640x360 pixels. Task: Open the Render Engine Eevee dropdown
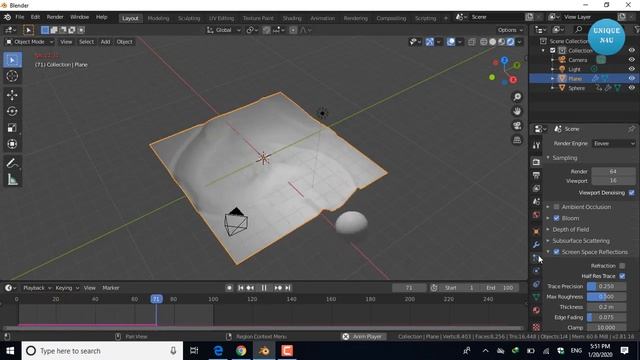(x=613, y=143)
